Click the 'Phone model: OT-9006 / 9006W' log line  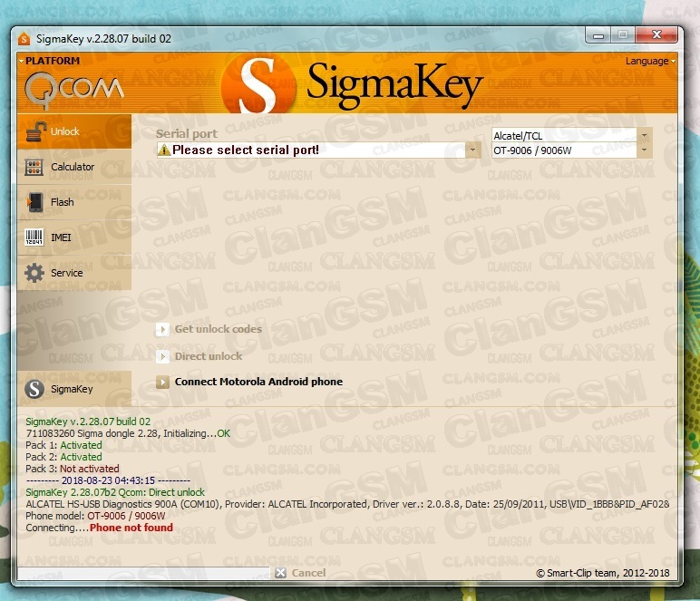coord(95,516)
